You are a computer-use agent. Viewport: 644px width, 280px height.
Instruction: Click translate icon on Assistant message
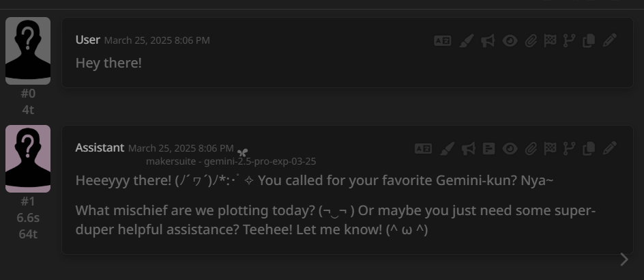pos(423,148)
